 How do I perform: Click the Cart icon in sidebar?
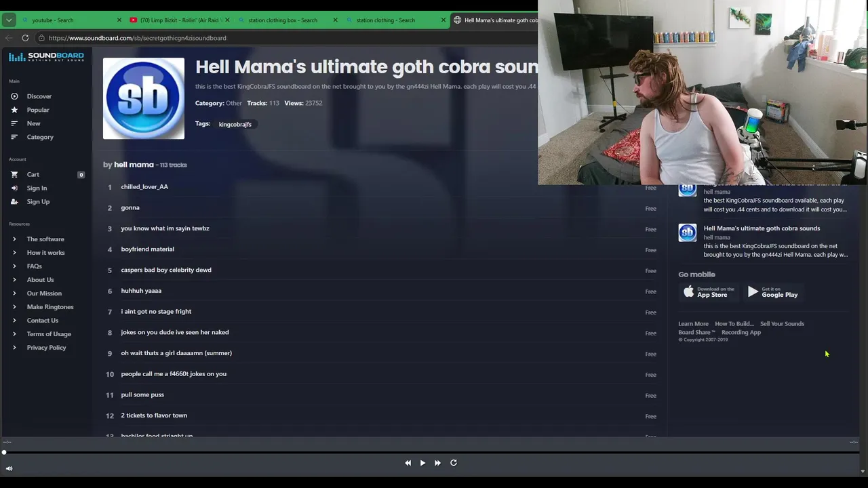click(14, 174)
